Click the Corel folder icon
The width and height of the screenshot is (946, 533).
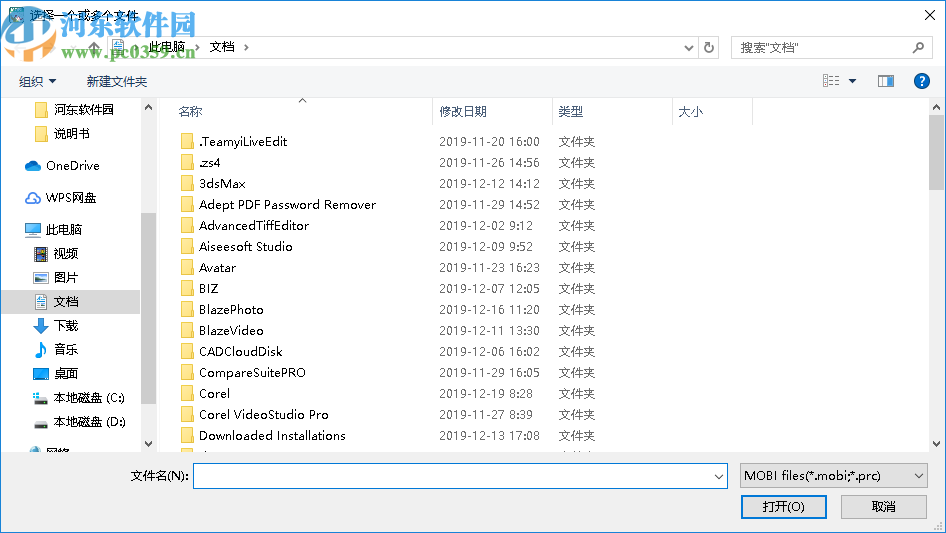187,394
